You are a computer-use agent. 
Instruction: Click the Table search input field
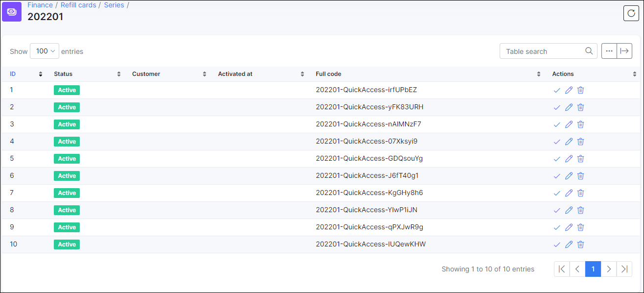coord(543,51)
